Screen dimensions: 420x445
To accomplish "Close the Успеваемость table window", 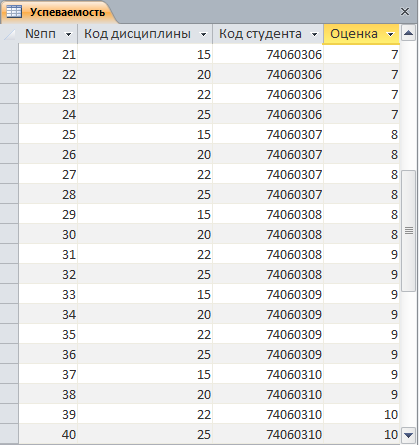I will [405, 12].
